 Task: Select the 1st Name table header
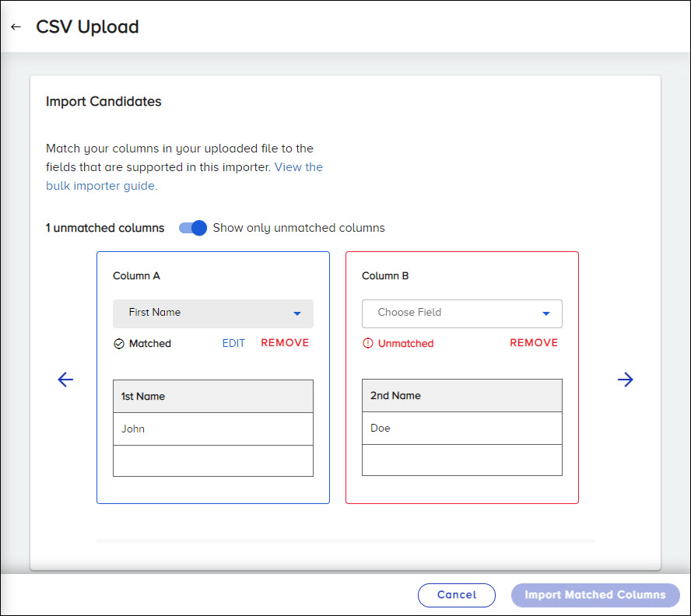212,396
